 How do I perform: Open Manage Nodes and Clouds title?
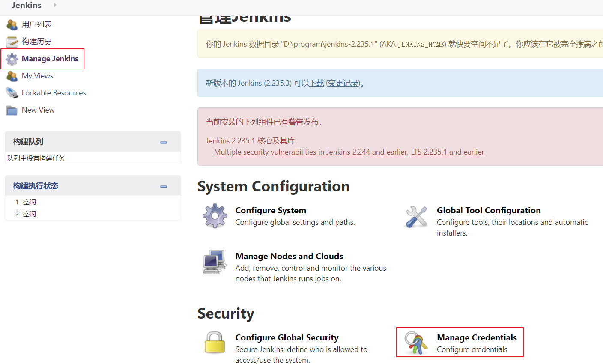tap(289, 256)
